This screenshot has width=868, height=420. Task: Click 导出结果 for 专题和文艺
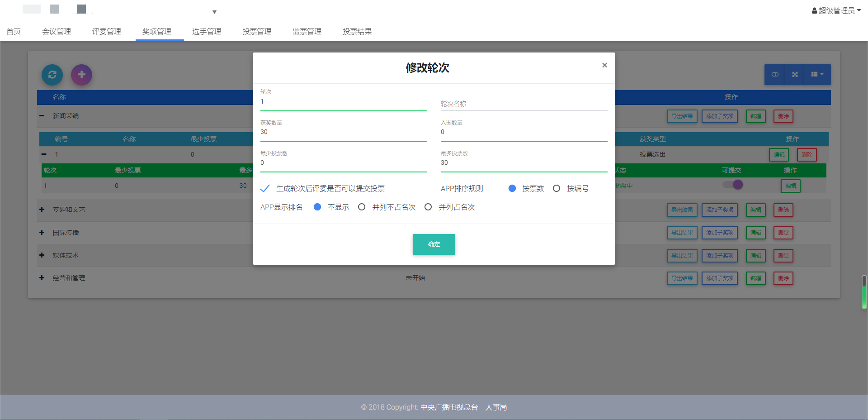682,210
